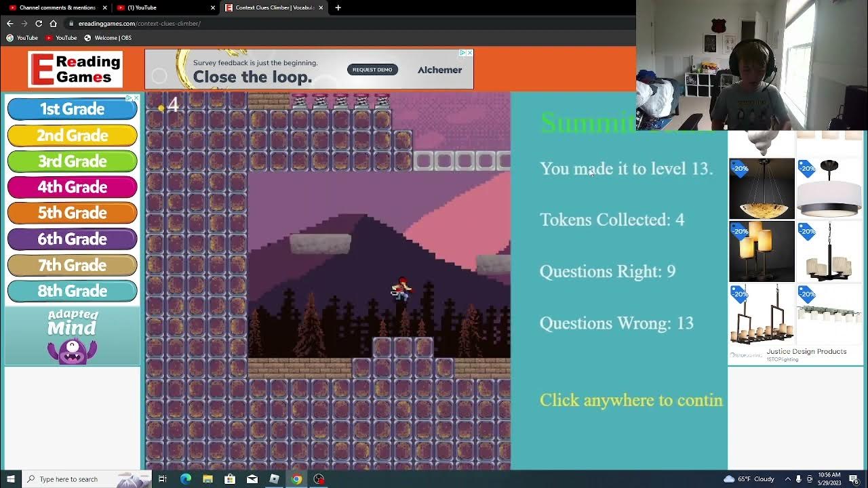
Task: Click the taskbar search box
Action: pyautogui.click(x=87, y=479)
